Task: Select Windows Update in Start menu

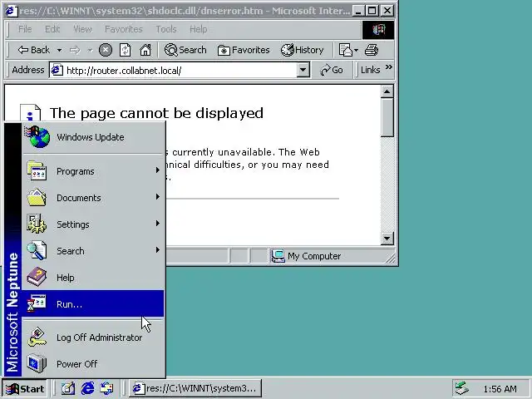Action: [x=93, y=137]
